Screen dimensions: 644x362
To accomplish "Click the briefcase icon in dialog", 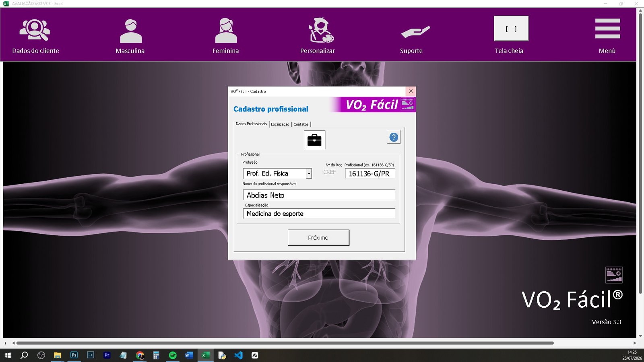I will 314,140.
